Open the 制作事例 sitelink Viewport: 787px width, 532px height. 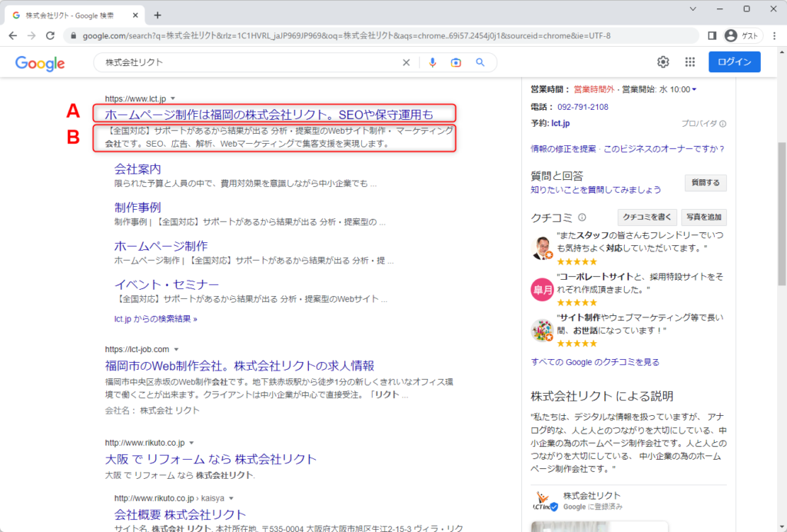pos(138,208)
